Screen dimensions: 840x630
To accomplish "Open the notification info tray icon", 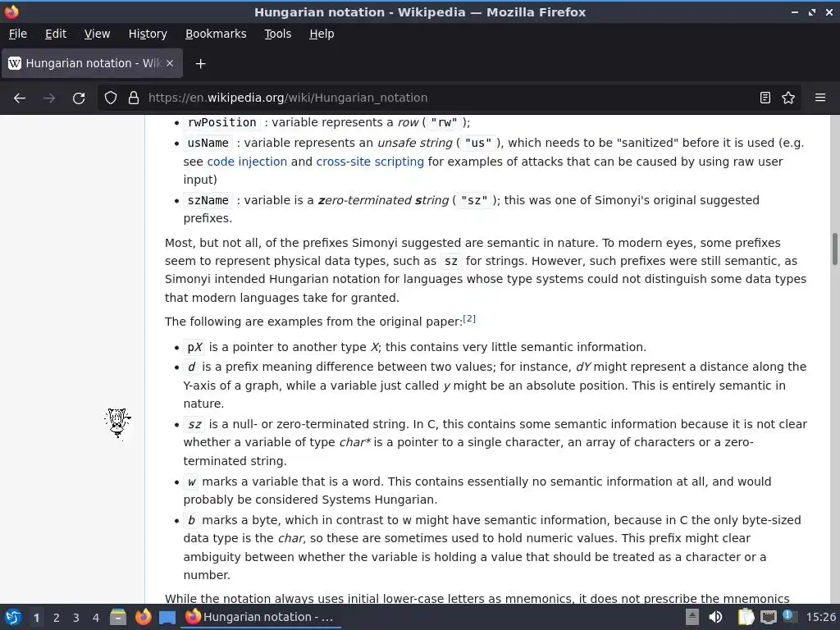I will pyautogui.click(x=789, y=616).
